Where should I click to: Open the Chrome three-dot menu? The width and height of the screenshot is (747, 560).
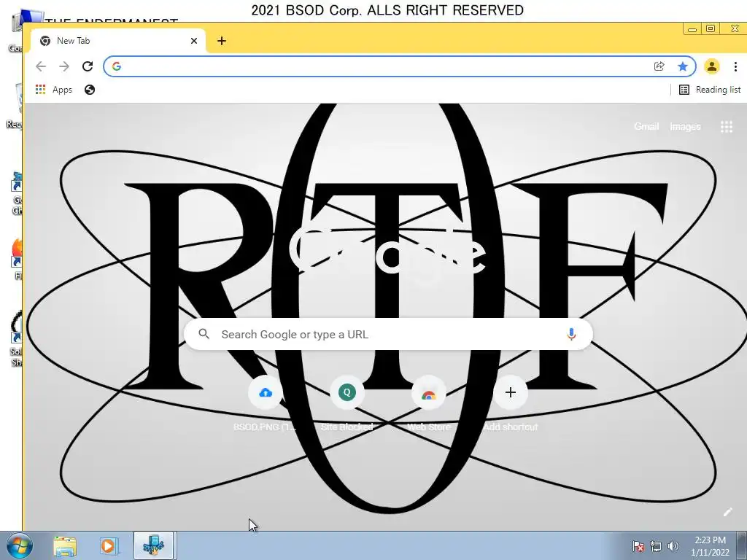click(x=735, y=66)
